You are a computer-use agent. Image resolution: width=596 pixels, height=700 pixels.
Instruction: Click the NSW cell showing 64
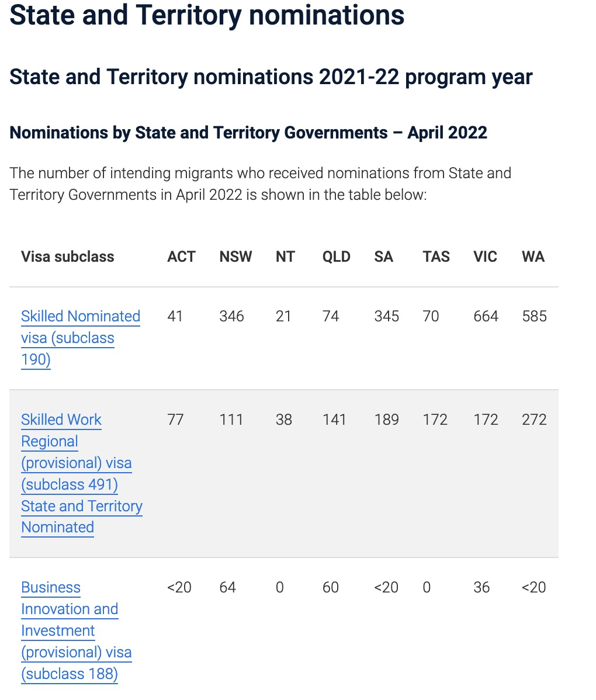coord(227,587)
